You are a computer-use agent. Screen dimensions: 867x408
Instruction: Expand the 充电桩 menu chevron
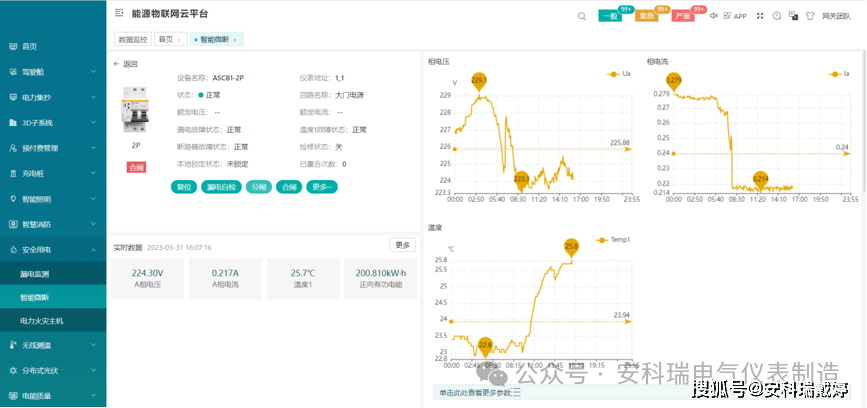click(93, 174)
